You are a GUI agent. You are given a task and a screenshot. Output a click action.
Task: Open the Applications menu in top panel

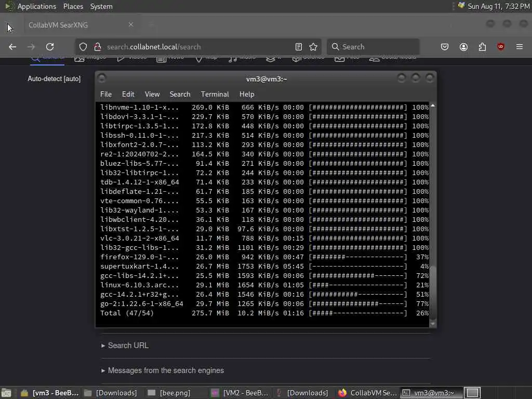click(37, 6)
